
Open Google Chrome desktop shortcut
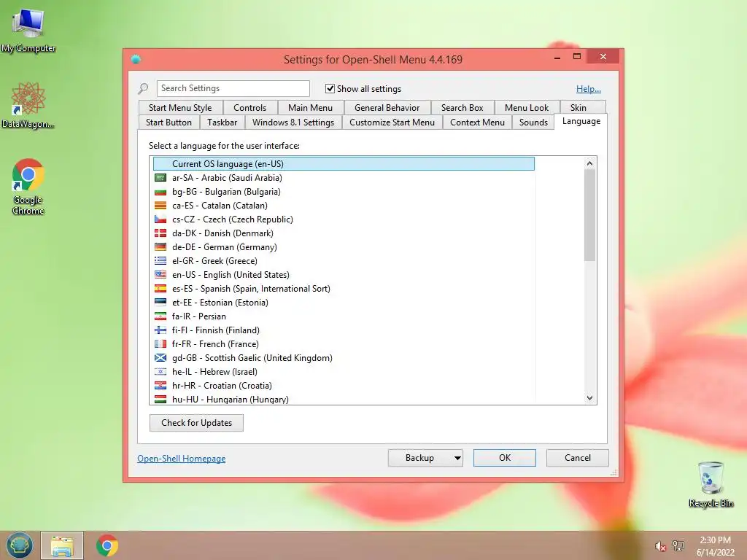click(x=28, y=186)
